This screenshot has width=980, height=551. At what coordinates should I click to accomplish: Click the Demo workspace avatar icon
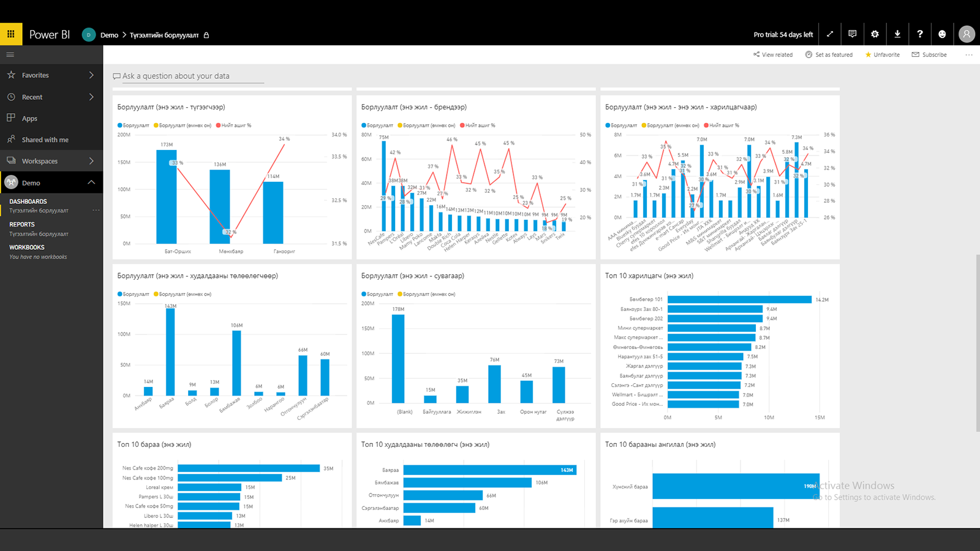click(88, 35)
